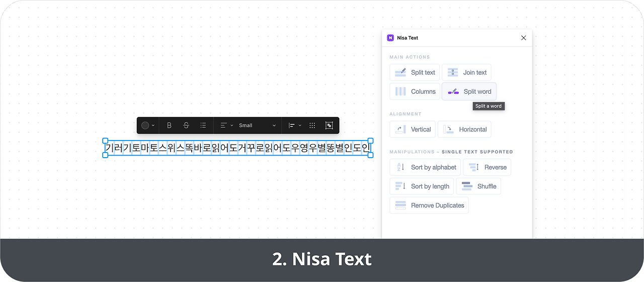The width and height of the screenshot is (644, 282).
Task: Click the Nisa Text panel title
Action: click(x=408, y=38)
